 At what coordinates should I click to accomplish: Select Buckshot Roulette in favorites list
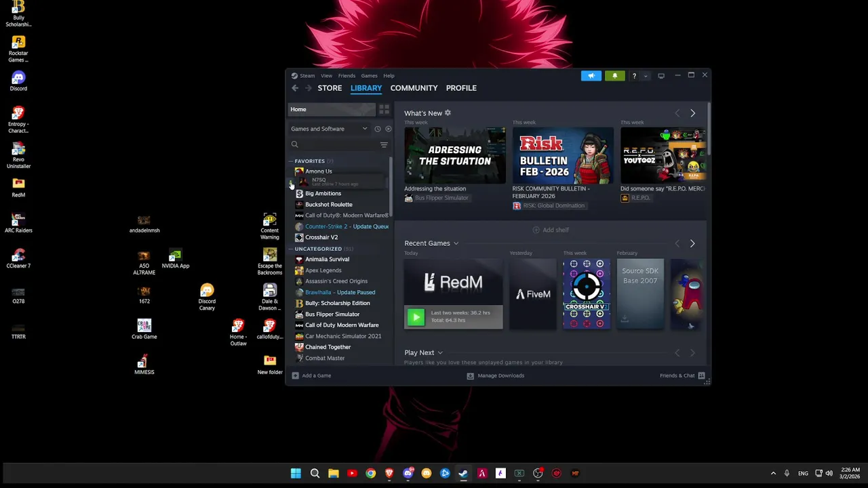tap(328, 205)
